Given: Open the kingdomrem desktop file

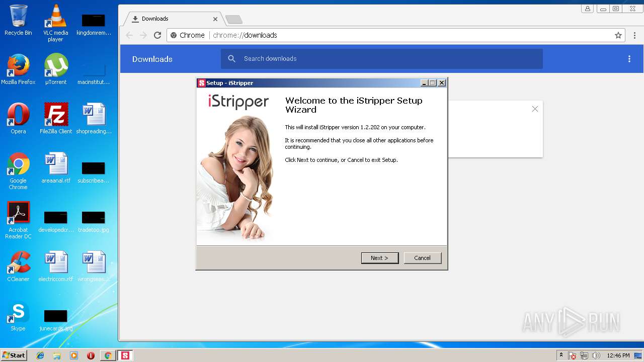Looking at the screenshot, I should [x=94, y=25].
